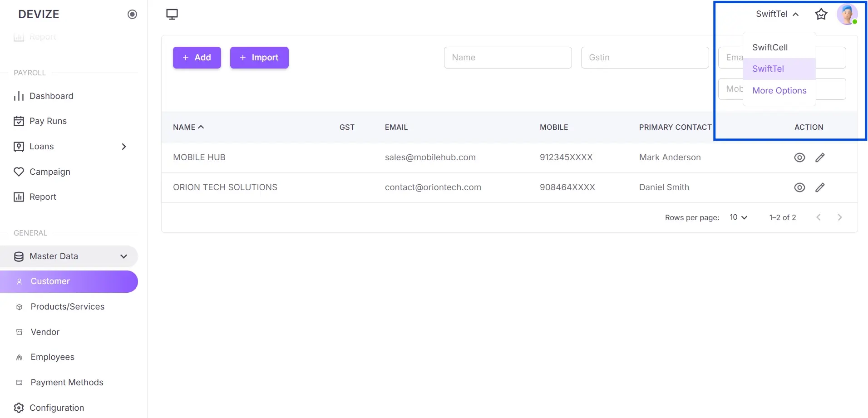Screen dimensions: 868x418
Task: Open Report under Payroll section
Action: coord(69,197)
